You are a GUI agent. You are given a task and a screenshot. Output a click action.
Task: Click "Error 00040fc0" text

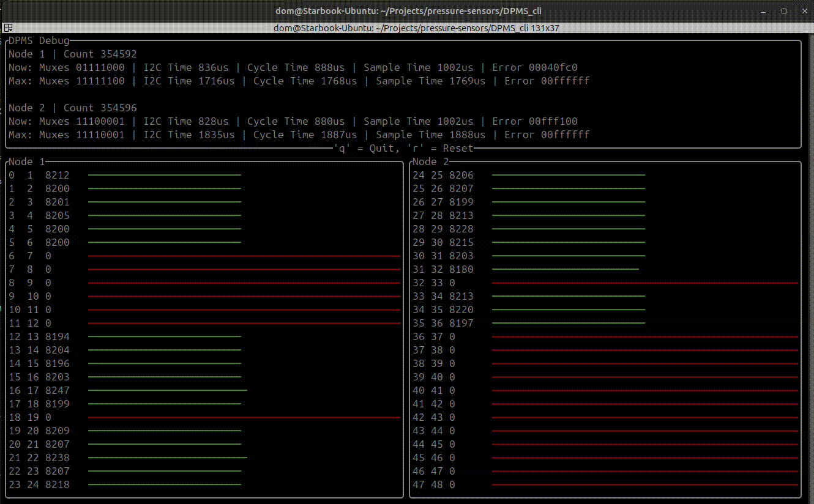(x=535, y=67)
